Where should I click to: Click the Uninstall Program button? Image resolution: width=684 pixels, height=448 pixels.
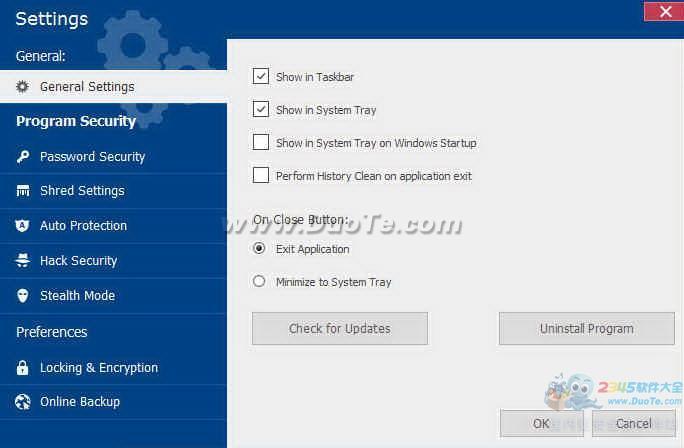coord(587,328)
